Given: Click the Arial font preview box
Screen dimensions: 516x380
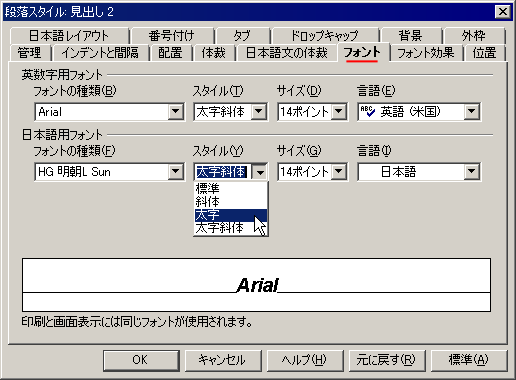Looking at the screenshot, I should [x=256, y=285].
